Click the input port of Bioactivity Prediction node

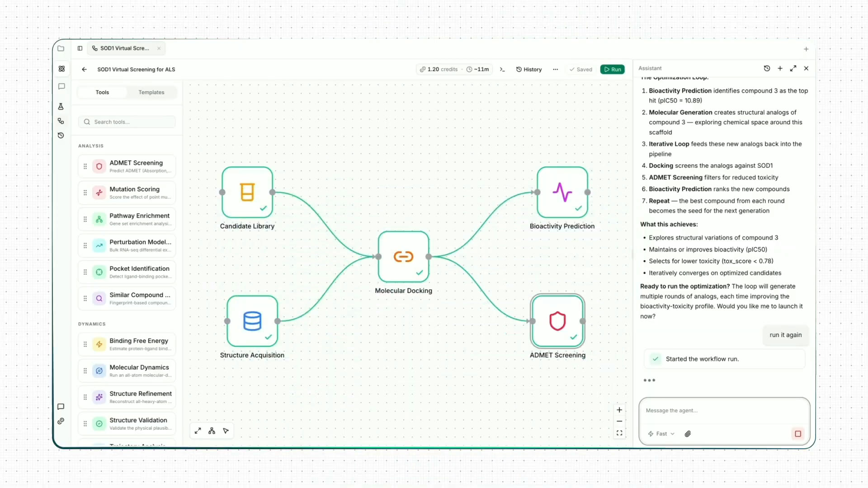(x=537, y=192)
